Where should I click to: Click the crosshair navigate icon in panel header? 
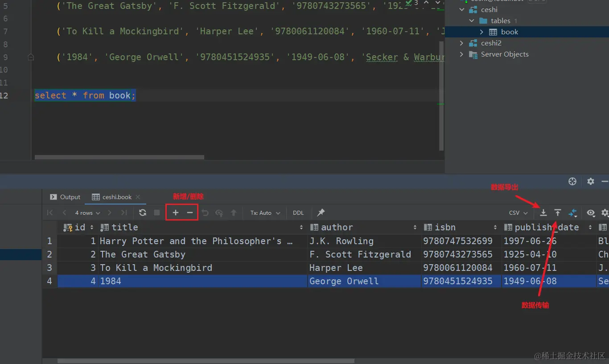(572, 181)
